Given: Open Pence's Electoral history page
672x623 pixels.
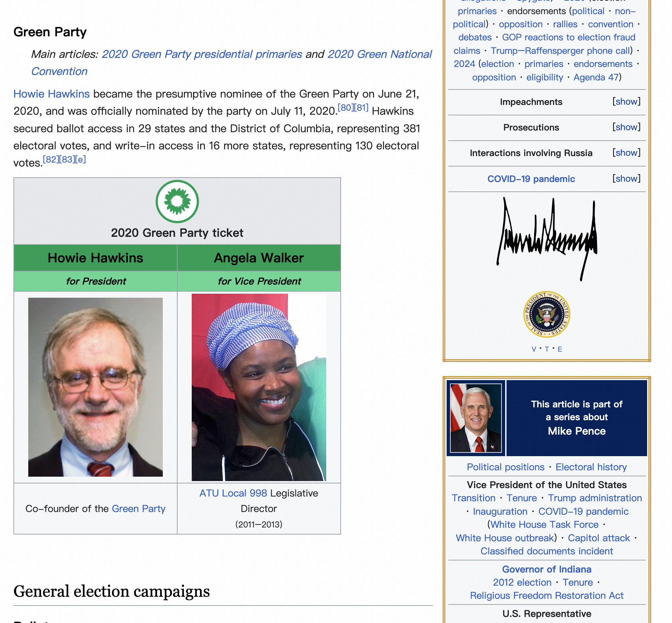Looking at the screenshot, I should click(591, 467).
